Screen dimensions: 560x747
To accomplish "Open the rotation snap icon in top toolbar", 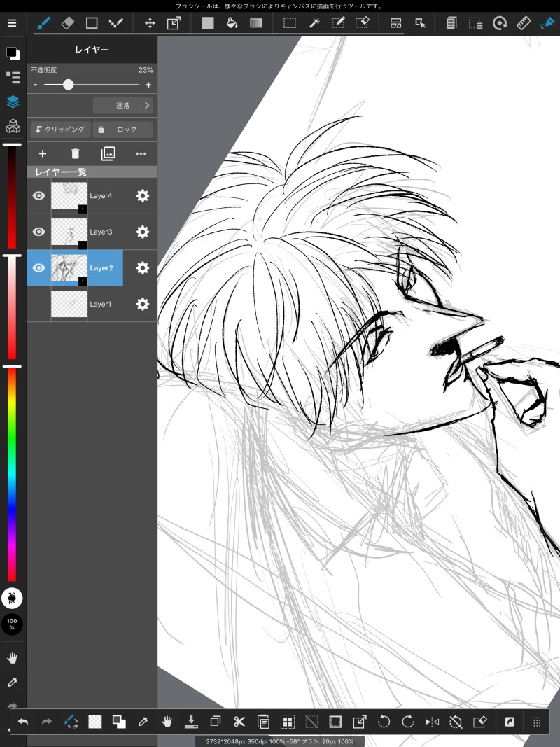I will 500,23.
